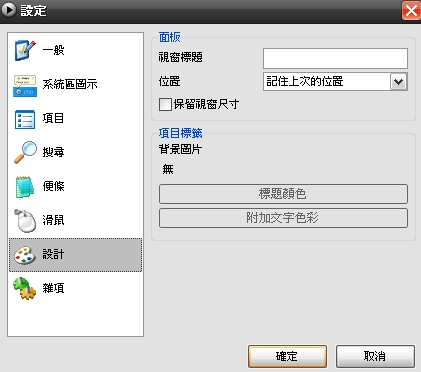This screenshot has width=421, height=372.
Task: Click the app play icon in title bar
Action: [8, 10]
